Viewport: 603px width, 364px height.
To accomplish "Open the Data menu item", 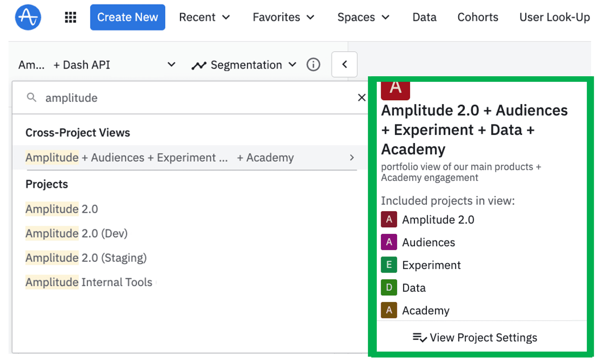I will [424, 17].
